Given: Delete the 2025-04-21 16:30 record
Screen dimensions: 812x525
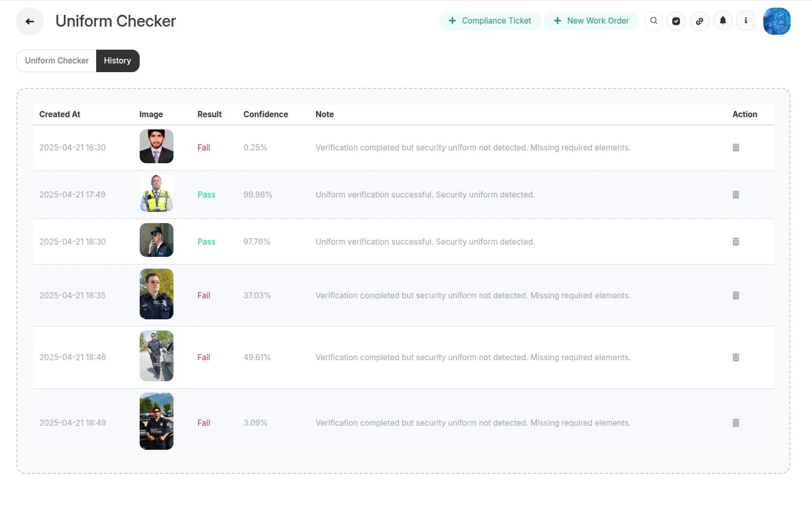Looking at the screenshot, I should [736, 147].
